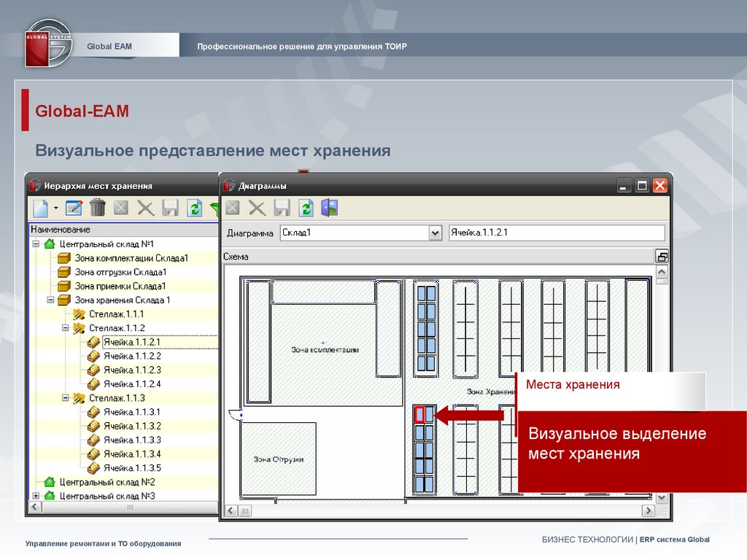Click the red highlighted cell in the diagram
The height and width of the screenshot is (560, 747).
[419, 414]
